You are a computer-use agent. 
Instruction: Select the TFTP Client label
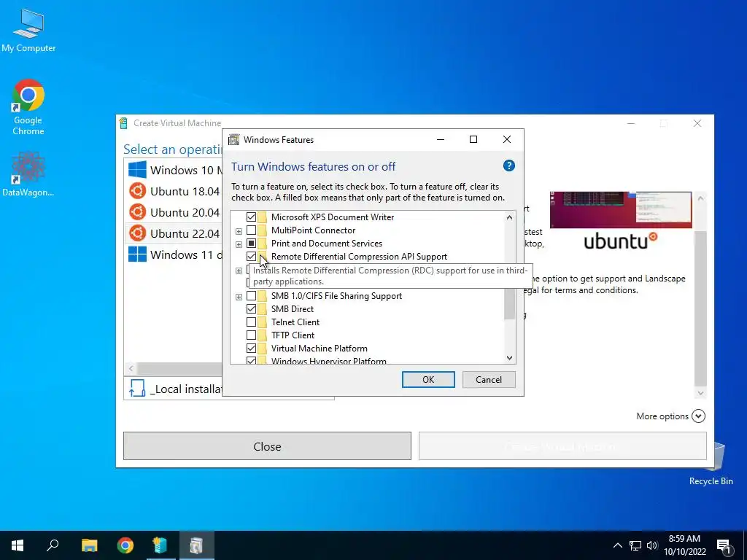tap(293, 335)
